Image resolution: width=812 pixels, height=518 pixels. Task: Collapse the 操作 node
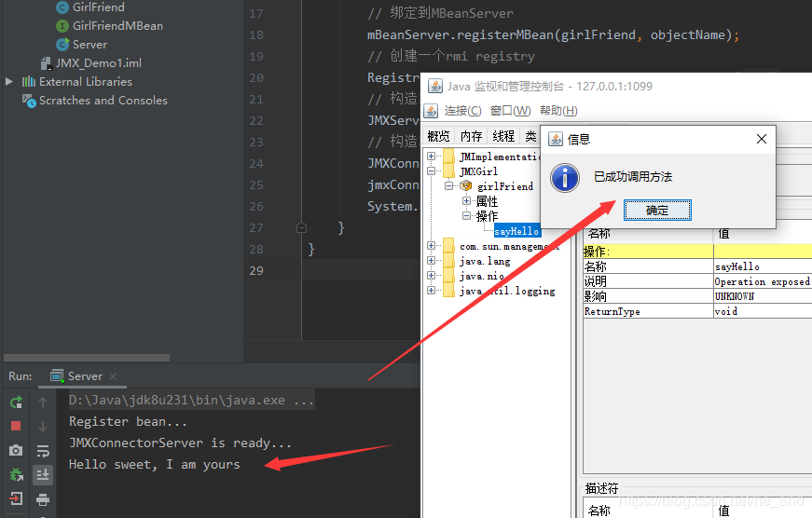tap(466, 216)
